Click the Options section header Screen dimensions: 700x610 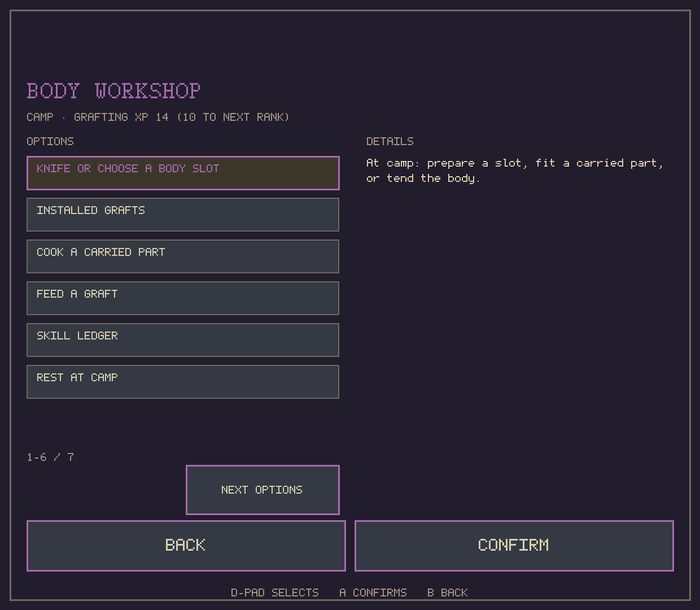(50, 141)
